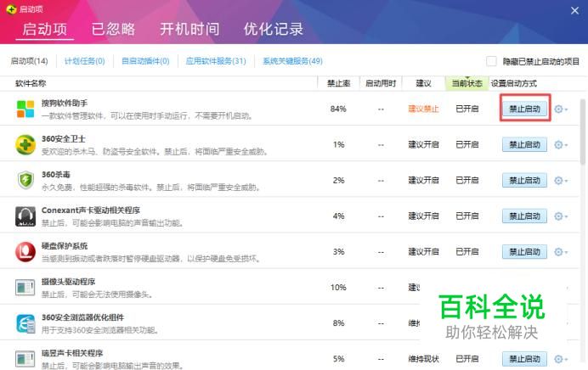
Task: Select 系统关键服务(49) sub-tab
Action: click(292, 61)
